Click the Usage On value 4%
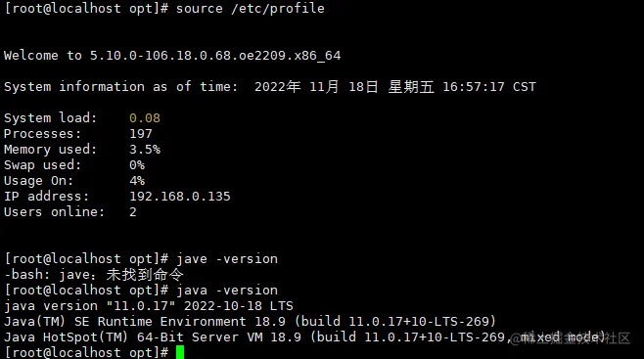The width and height of the screenshot is (644, 359). [x=137, y=181]
